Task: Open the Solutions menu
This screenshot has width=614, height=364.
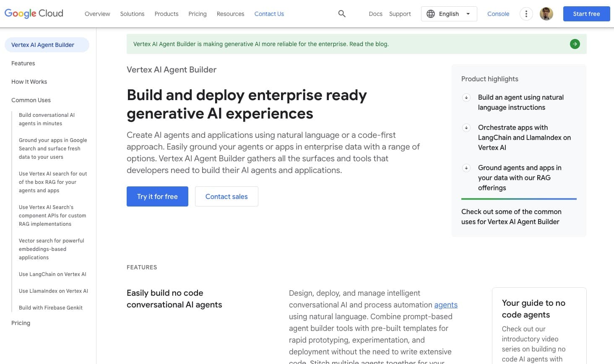Action: (132, 14)
